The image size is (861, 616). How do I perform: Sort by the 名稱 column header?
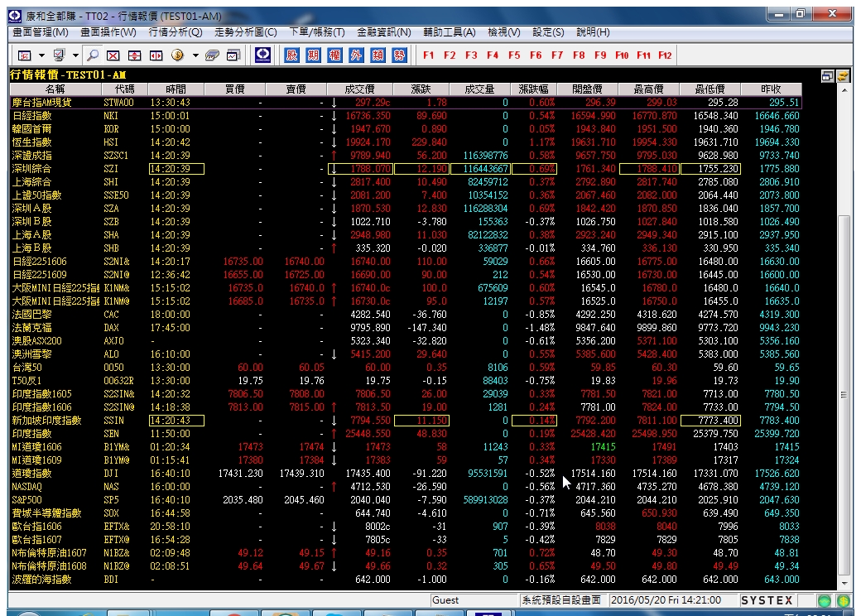coord(55,89)
